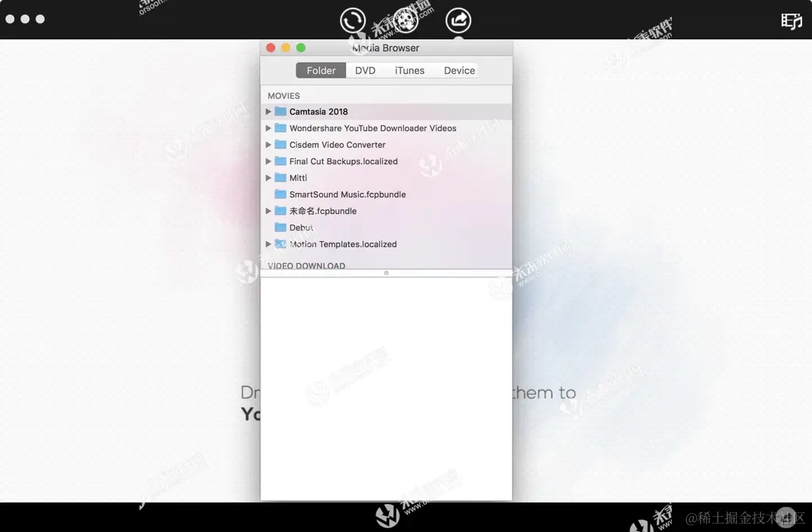Switch to the Folder tab
Viewport: 812px width, 532px height.
point(321,70)
